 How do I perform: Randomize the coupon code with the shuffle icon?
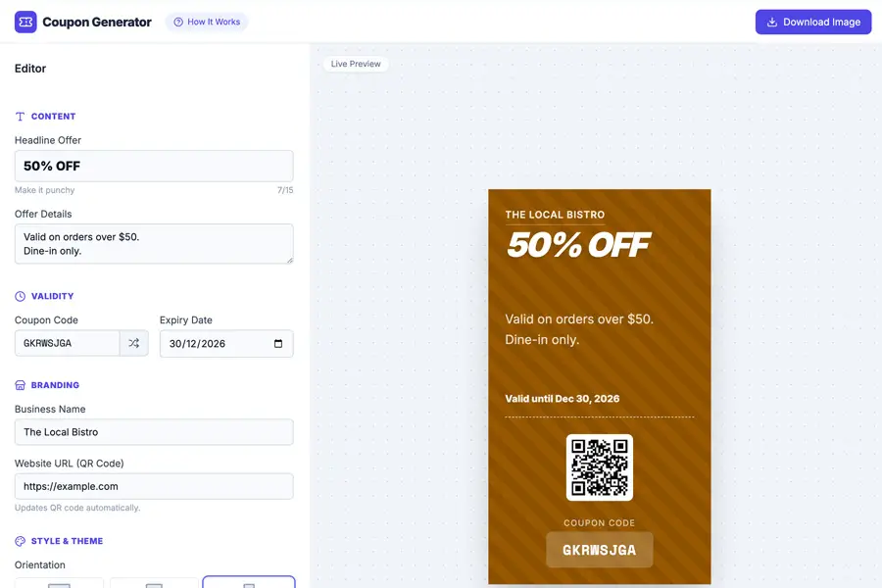(134, 343)
